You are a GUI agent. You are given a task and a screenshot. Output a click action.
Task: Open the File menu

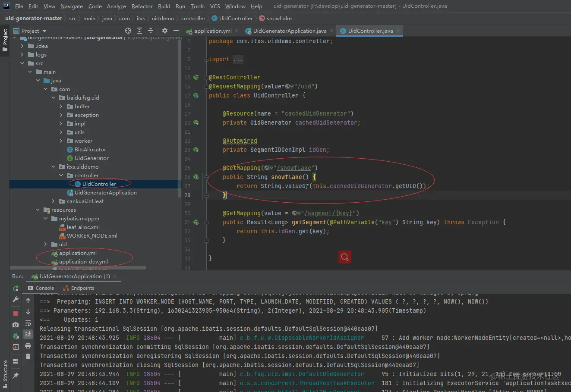(x=19, y=6)
